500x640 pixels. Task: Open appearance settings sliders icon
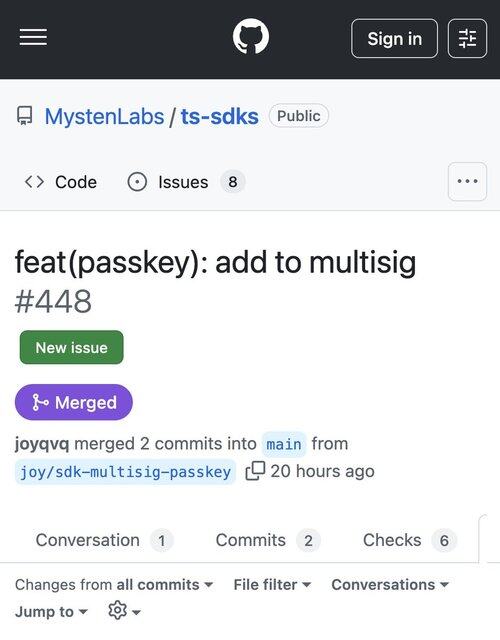point(467,38)
